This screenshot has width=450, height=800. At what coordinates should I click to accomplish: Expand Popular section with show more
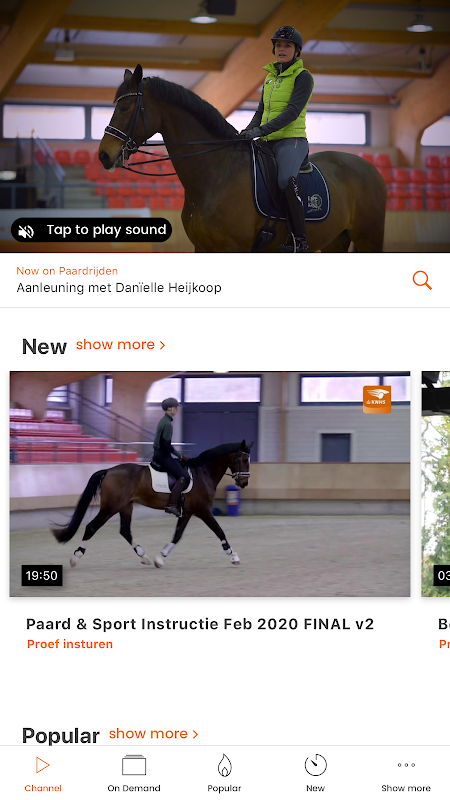click(154, 734)
